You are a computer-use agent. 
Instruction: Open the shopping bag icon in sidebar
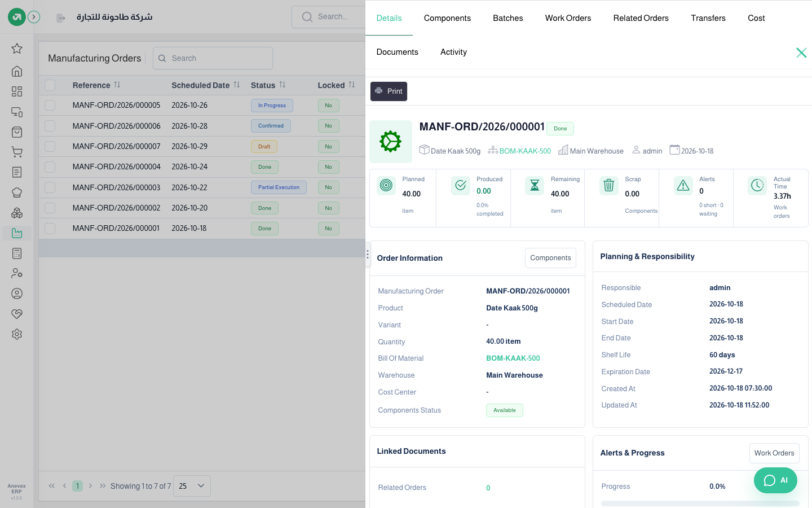pyautogui.click(x=17, y=132)
